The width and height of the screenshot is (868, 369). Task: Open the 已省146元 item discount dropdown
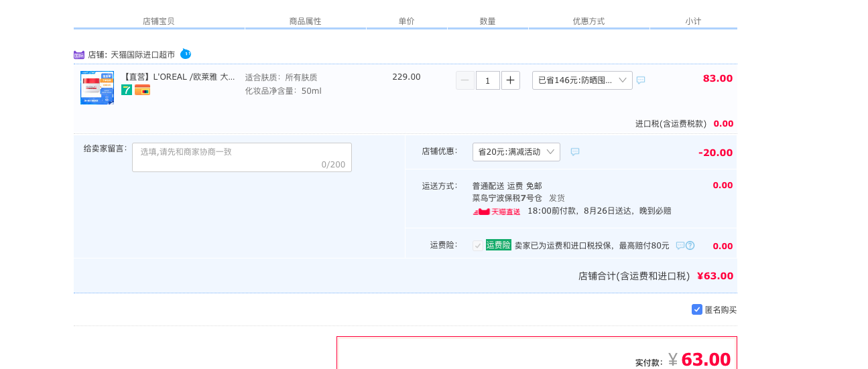[x=582, y=80]
